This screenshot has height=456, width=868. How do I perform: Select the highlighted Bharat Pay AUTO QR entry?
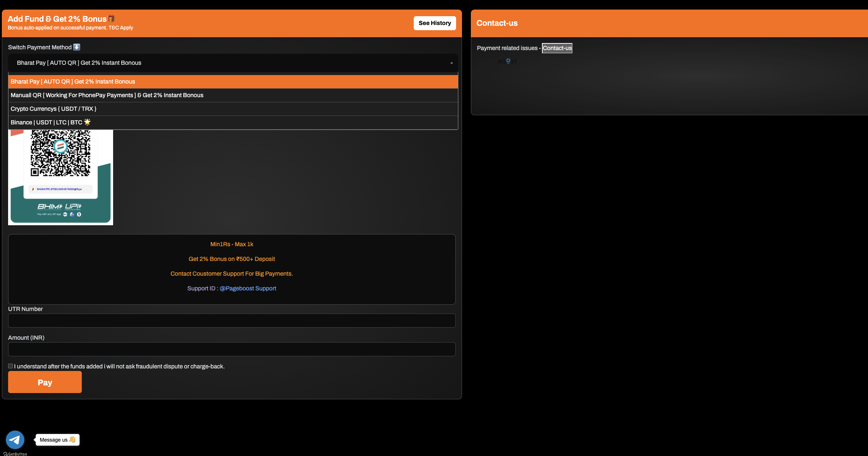tap(73, 81)
